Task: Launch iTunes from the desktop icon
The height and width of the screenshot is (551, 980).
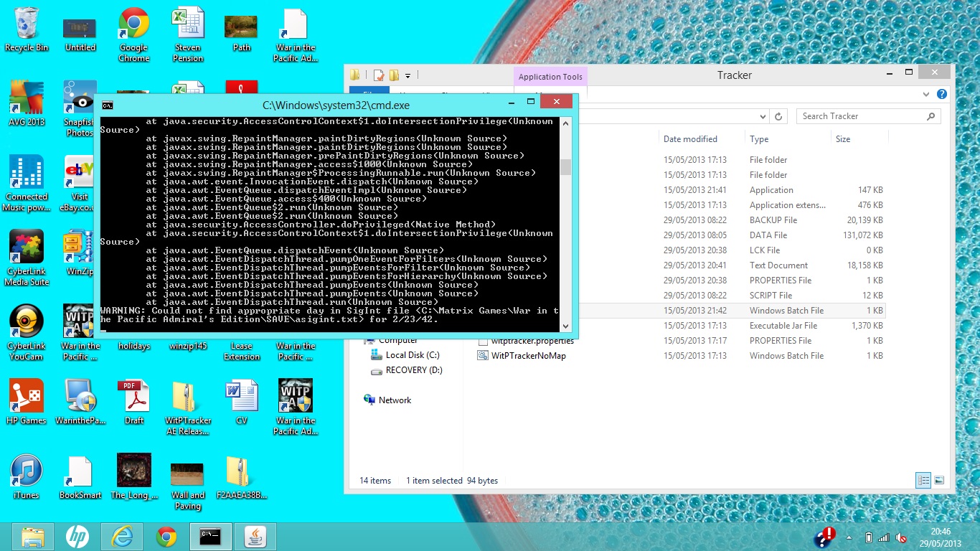Action: click(27, 477)
